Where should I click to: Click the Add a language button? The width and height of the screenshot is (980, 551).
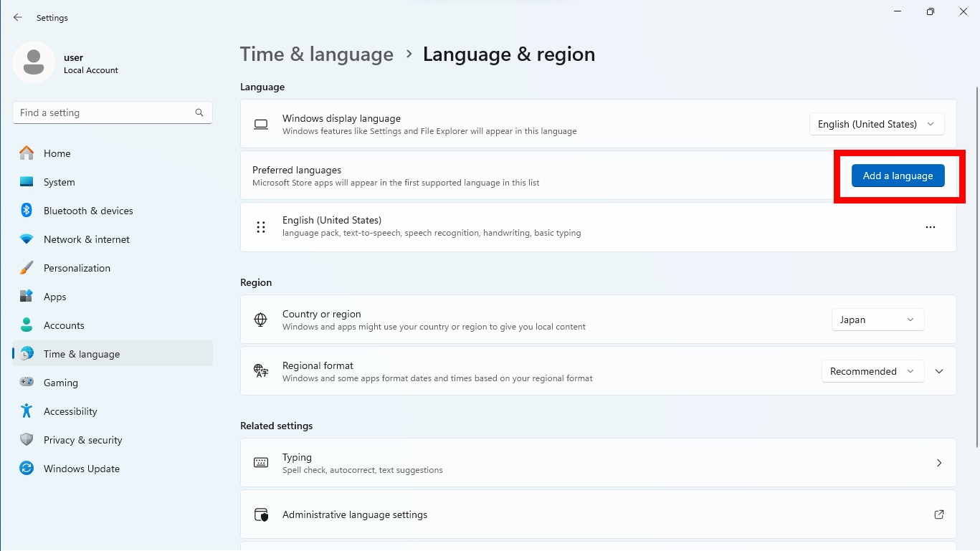[898, 175]
